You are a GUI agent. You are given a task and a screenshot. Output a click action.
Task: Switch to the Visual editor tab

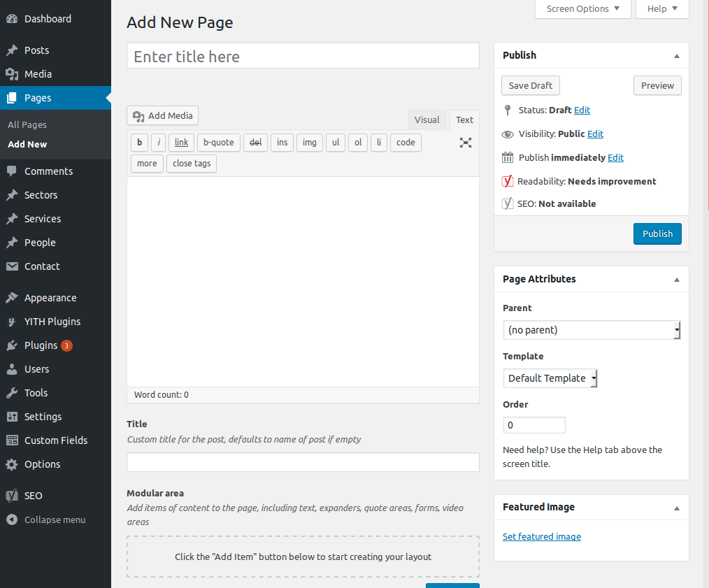point(427,120)
